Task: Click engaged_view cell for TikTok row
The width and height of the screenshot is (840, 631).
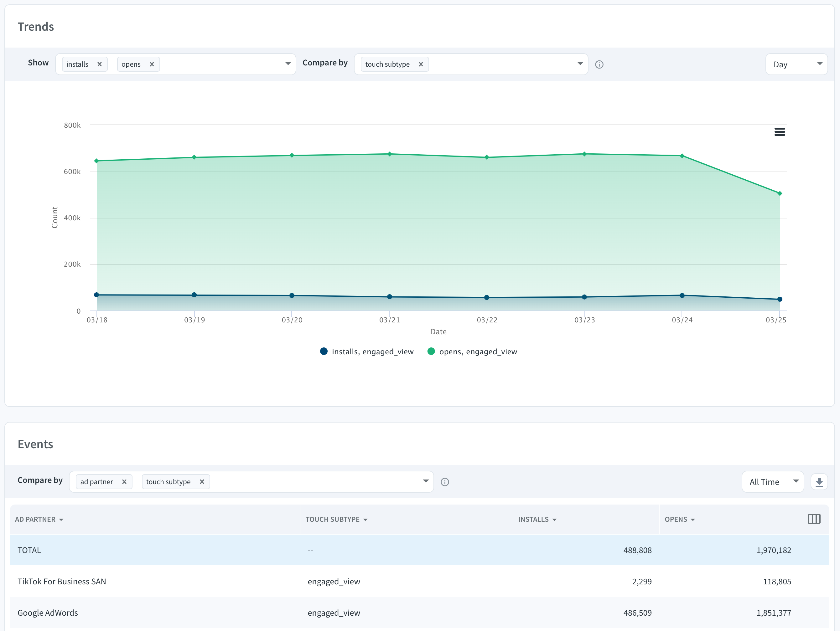Action: click(334, 581)
